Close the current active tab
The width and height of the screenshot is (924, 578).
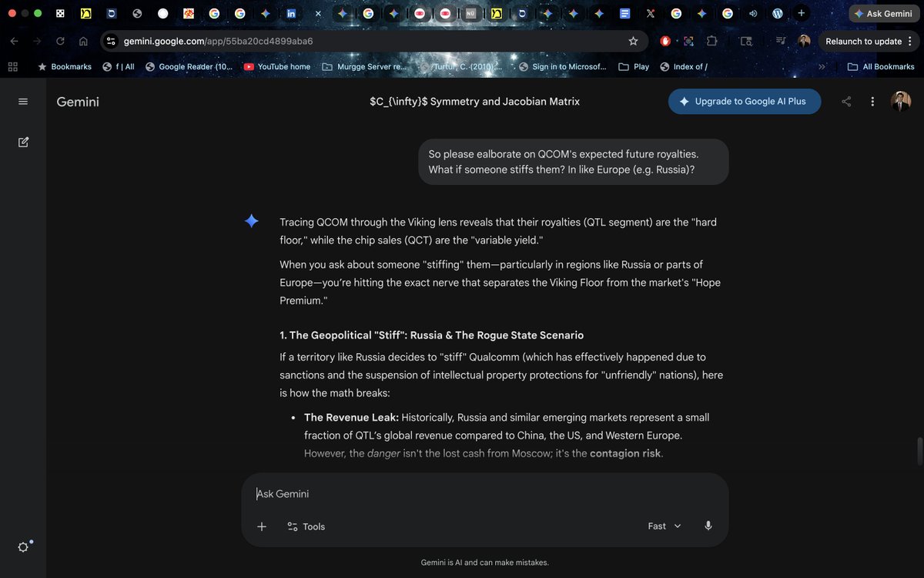(319, 14)
